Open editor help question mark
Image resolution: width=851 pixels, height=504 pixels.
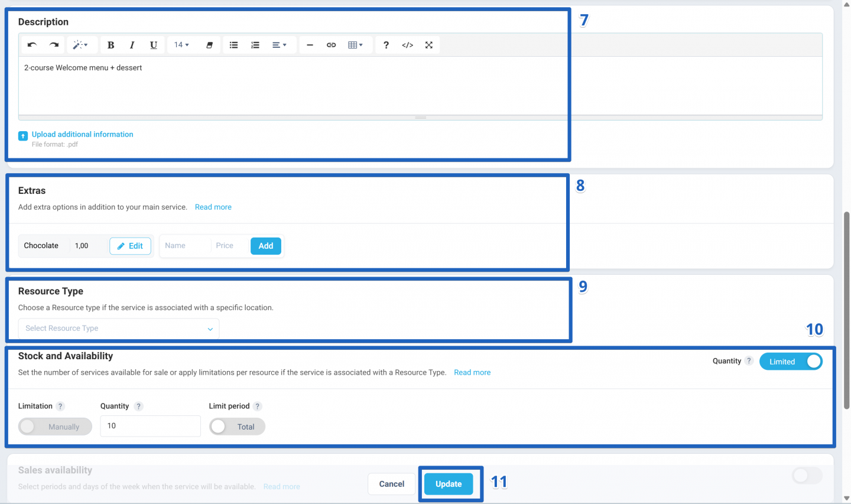click(386, 45)
